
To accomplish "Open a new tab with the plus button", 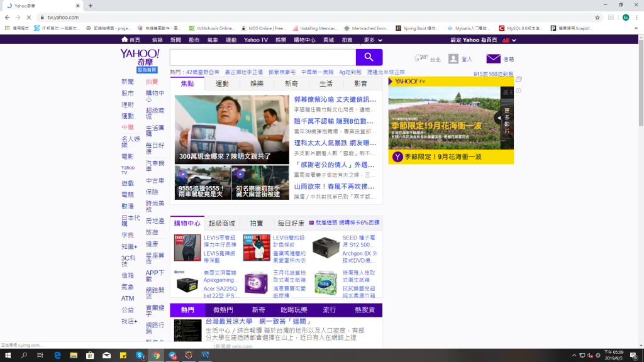I will click(91, 6).
